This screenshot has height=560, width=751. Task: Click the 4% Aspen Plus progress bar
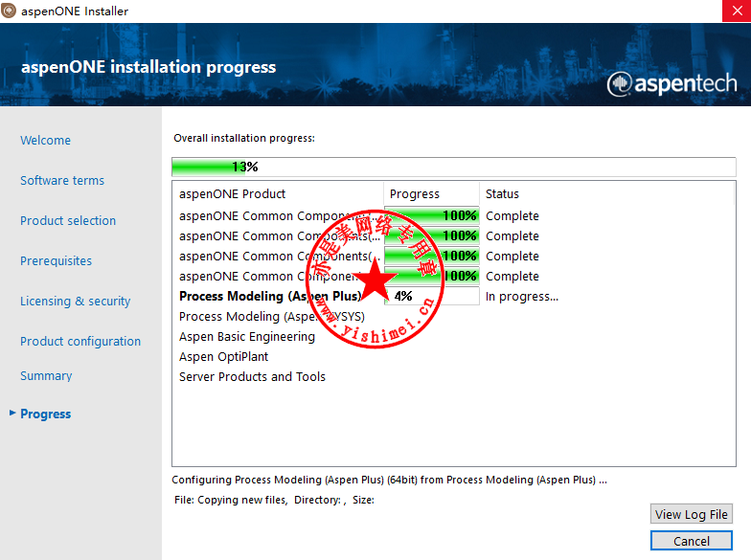tap(431, 296)
